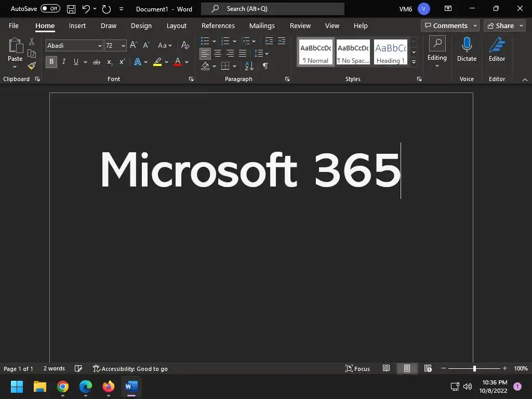Apply yellow text highlight color
This screenshot has width=532, height=399.
[157, 62]
